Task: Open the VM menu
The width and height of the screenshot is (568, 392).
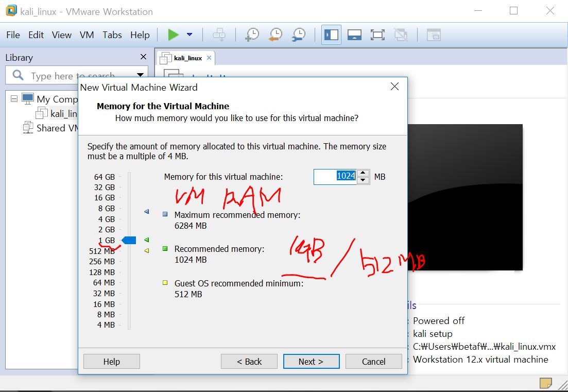Action: 87,35
